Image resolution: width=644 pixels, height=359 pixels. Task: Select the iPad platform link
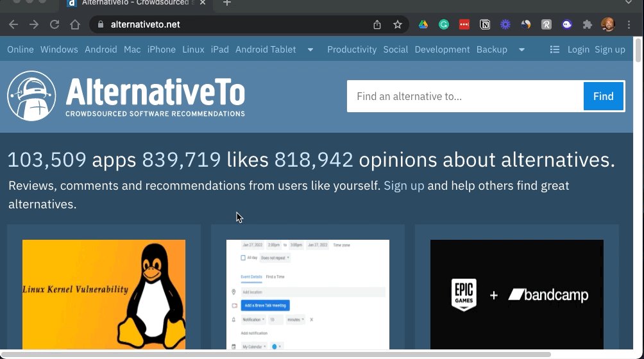tap(220, 49)
